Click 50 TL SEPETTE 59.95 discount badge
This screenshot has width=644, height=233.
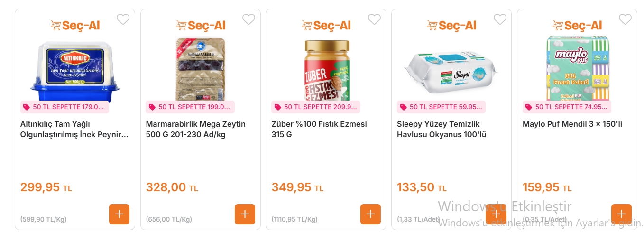point(441,107)
